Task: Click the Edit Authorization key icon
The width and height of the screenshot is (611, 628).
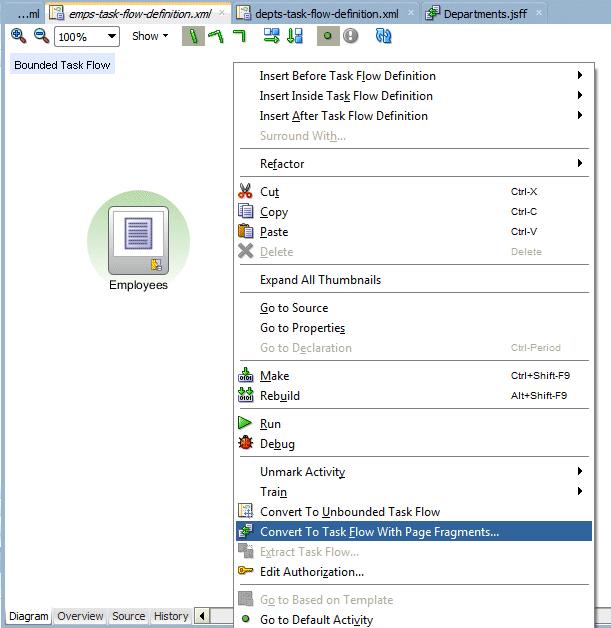Action: (x=245, y=570)
